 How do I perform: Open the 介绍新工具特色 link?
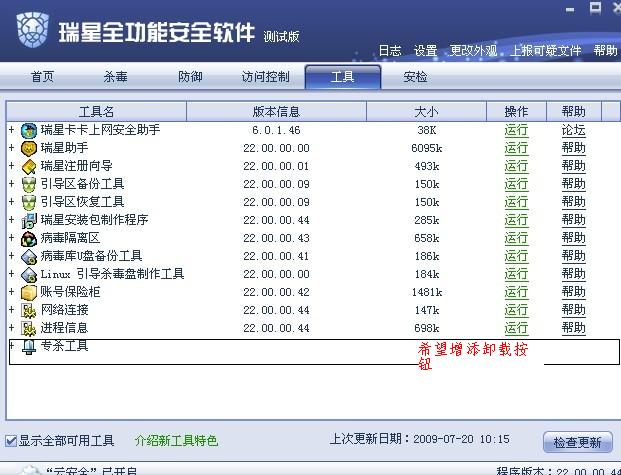176,441
